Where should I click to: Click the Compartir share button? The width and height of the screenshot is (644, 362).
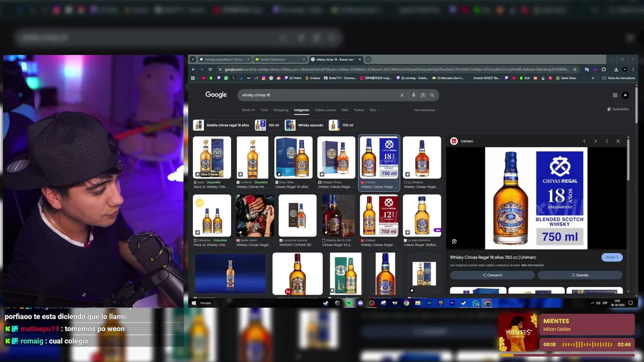[x=492, y=275]
